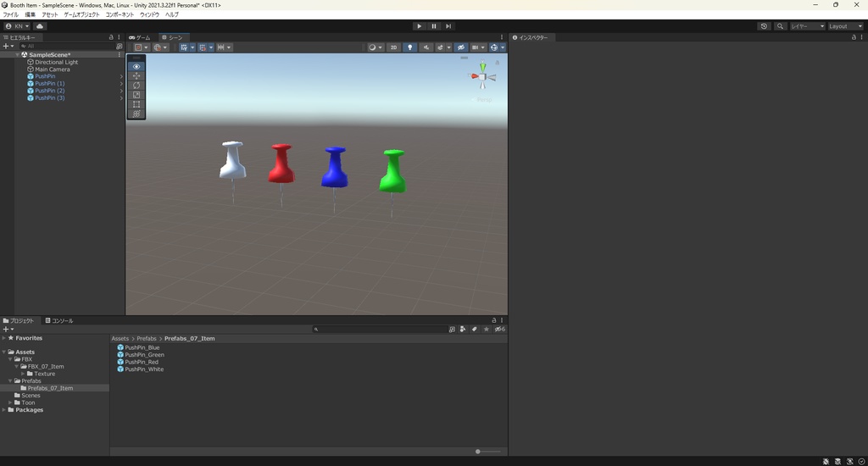Viewport: 868px width, 466px height.
Task: Switch to the コンソール (Console) tab
Action: 59,320
